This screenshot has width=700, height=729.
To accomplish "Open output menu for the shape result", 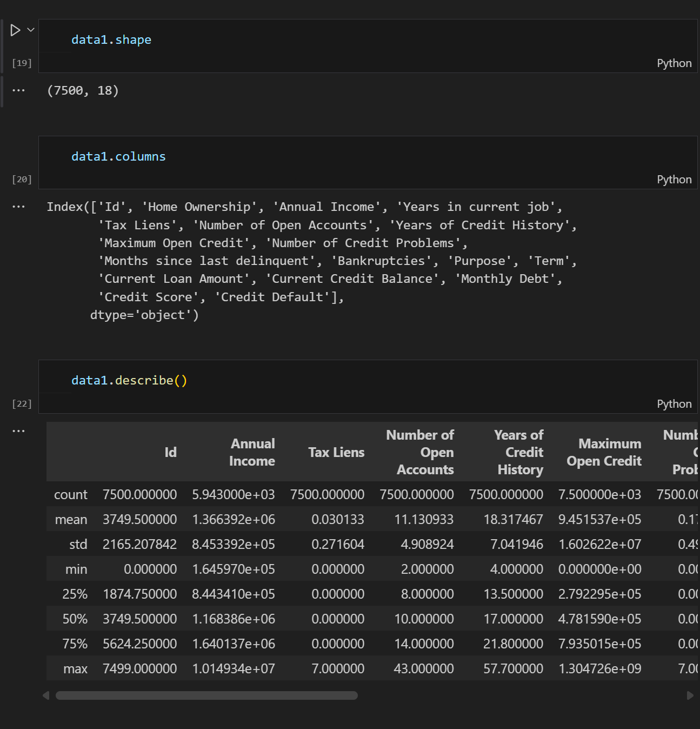I will tap(18, 90).
